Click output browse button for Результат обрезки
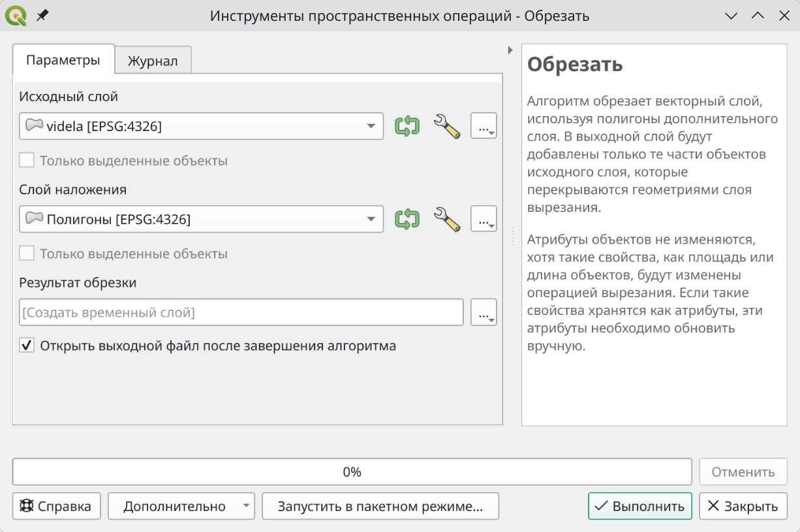 (x=484, y=313)
